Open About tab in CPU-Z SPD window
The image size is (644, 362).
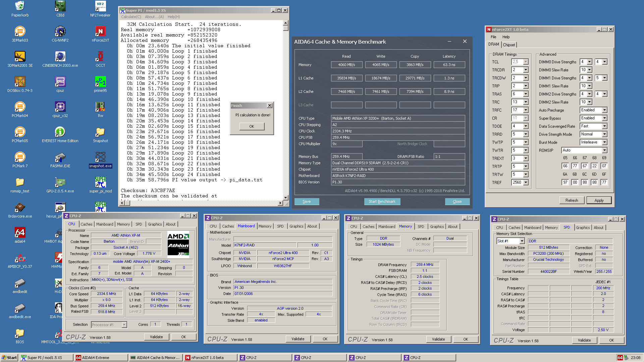pos(598,228)
